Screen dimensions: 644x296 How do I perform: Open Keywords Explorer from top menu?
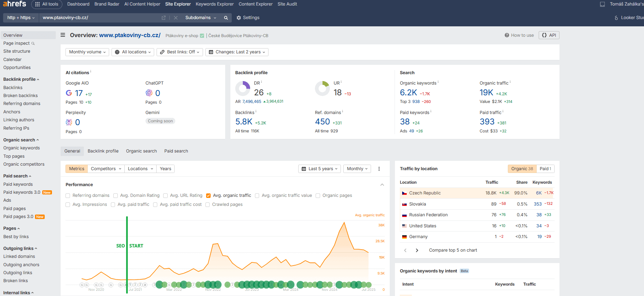click(214, 4)
